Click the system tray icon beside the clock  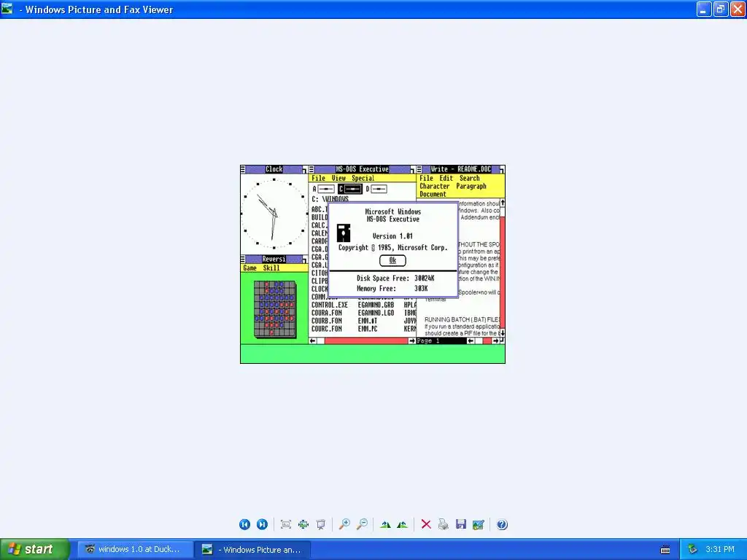click(x=693, y=550)
